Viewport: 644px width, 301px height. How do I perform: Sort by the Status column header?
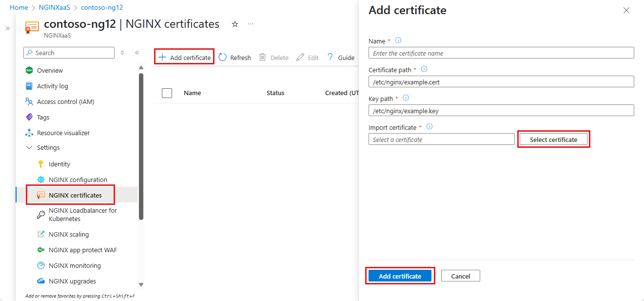[275, 93]
